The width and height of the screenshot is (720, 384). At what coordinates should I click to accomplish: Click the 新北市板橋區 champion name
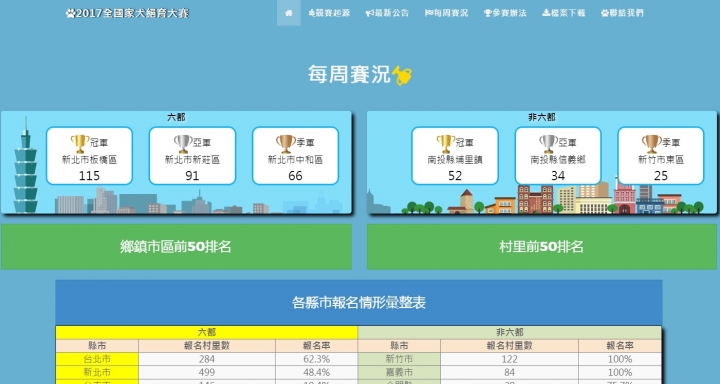(89, 160)
